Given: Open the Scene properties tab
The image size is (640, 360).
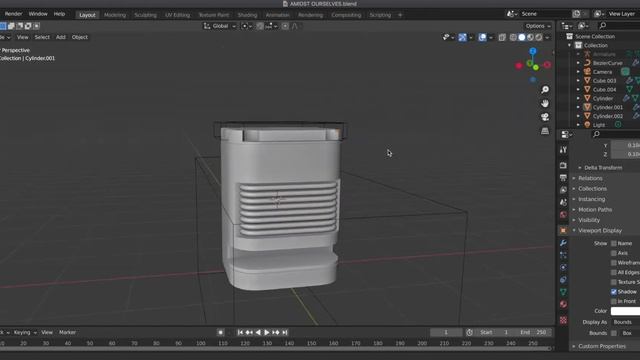Looking at the screenshot, I should click(563, 202).
